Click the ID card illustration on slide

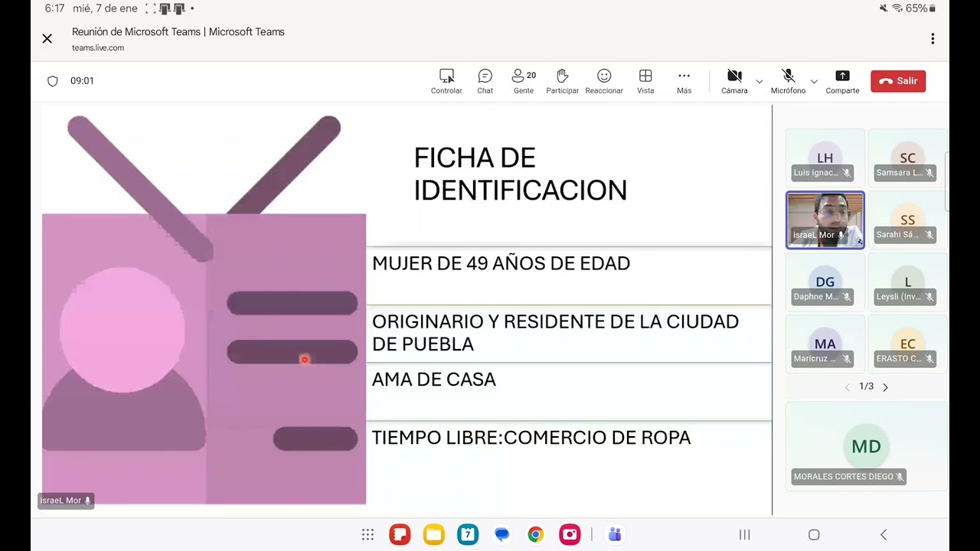tap(204, 310)
